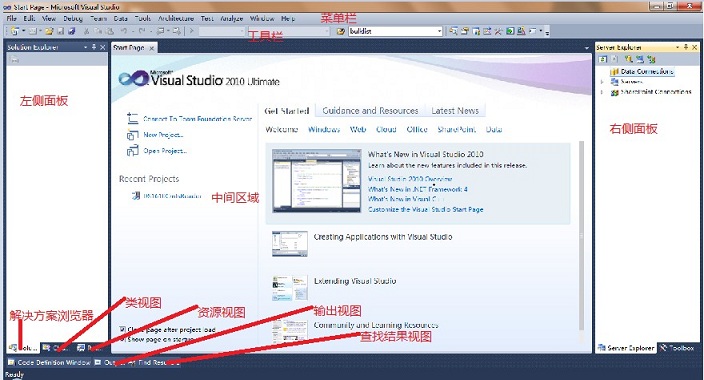The height and width of the screenshot is (380, 704).
Task: Click the What's New in Visual Studio 2010 thumbnail
Action: pyautogui.click(x=317, y=181)
